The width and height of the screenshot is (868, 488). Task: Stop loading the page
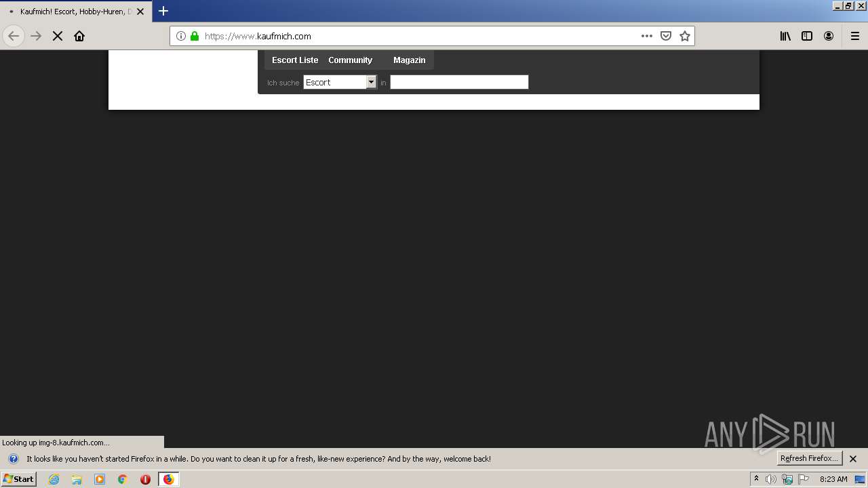(58, 36)
